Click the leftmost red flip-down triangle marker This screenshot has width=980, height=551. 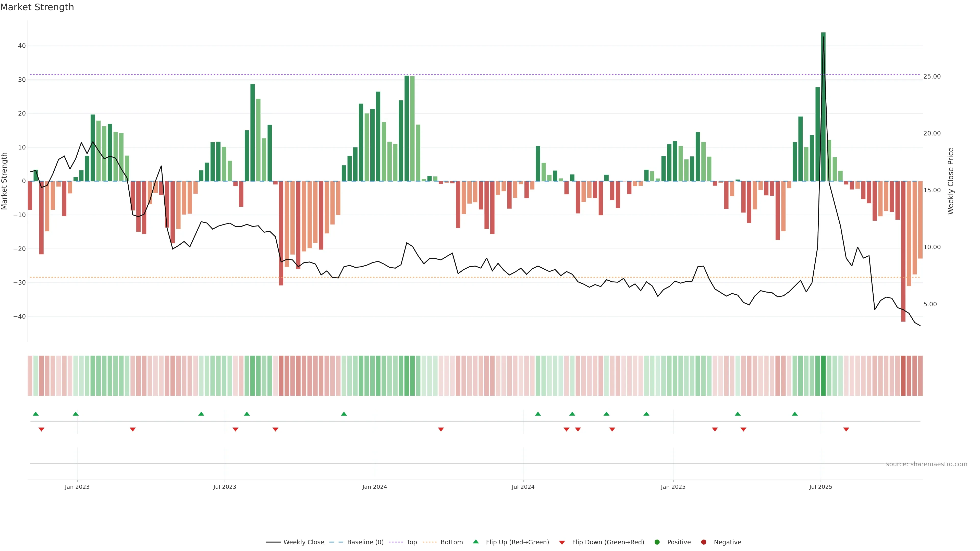tap(41, 429)
